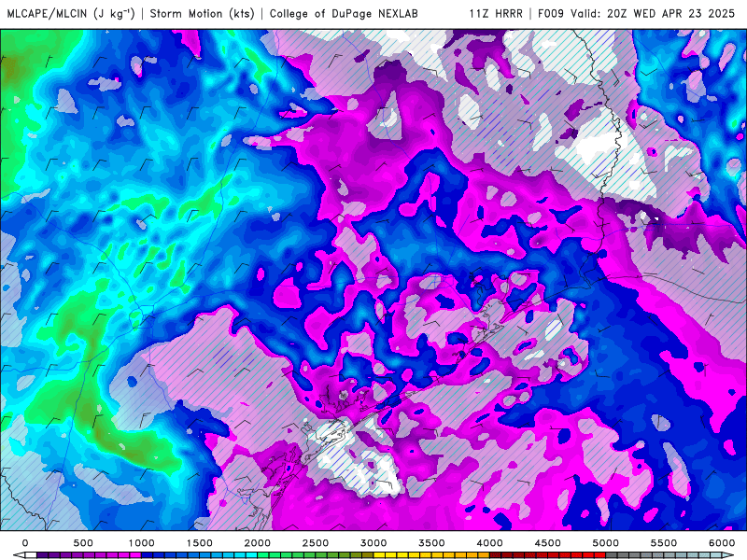The image size is (747, 560).
Task: Click the 4000 label on the color scale
Action: pyautogui.click(x=489, y=543)
